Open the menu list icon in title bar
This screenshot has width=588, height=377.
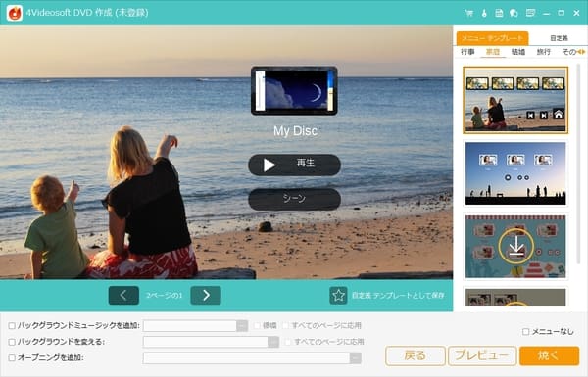tap(530, 13)
